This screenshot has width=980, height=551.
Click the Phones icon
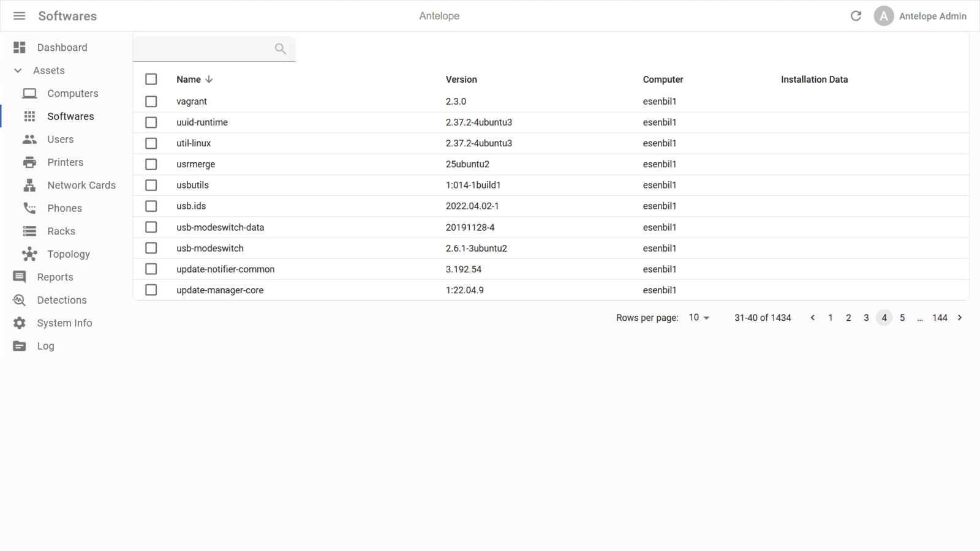tap(29, 208)
